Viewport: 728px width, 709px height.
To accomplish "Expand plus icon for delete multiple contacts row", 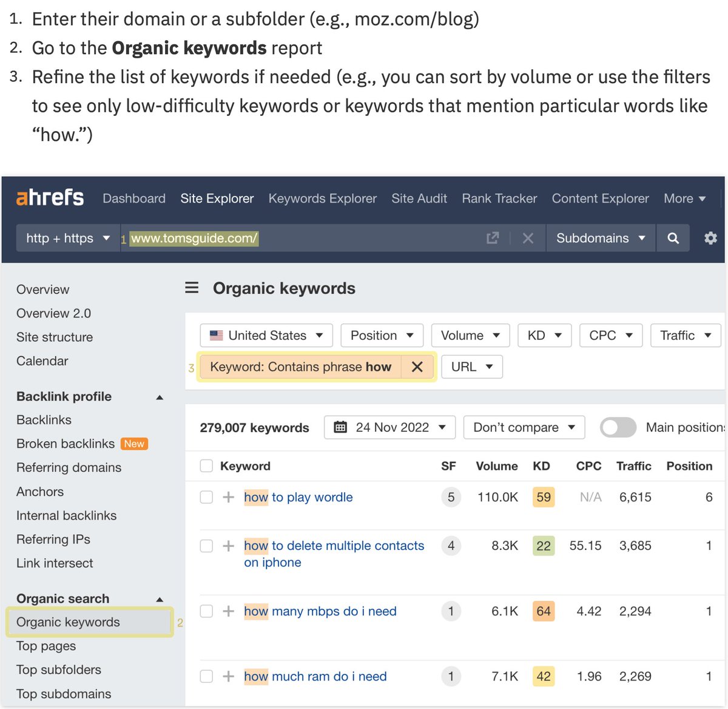I will coord(228,546).
